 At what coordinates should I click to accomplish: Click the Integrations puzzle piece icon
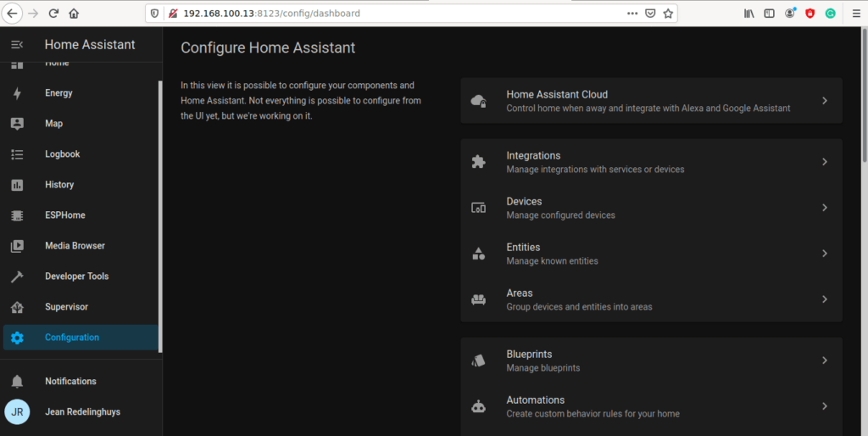point(478,162)
